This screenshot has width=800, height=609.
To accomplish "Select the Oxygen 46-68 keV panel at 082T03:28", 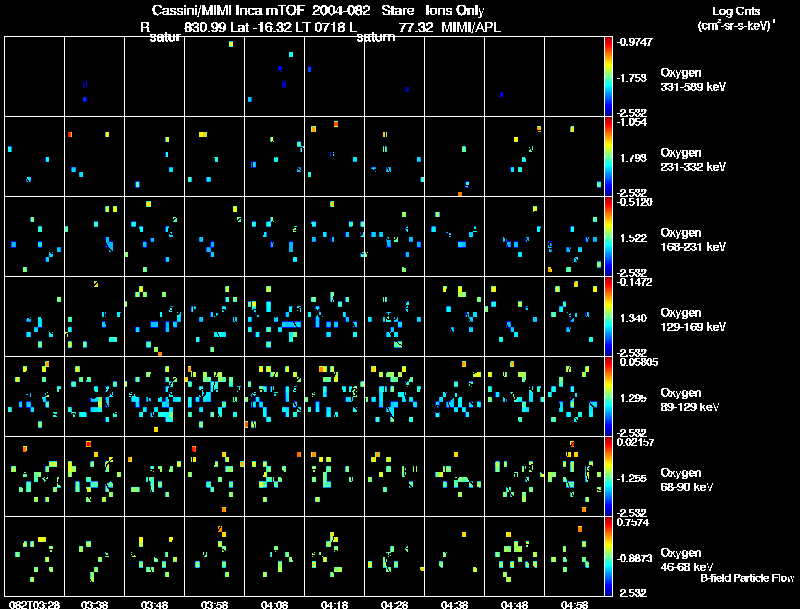I will click(35, 556).
